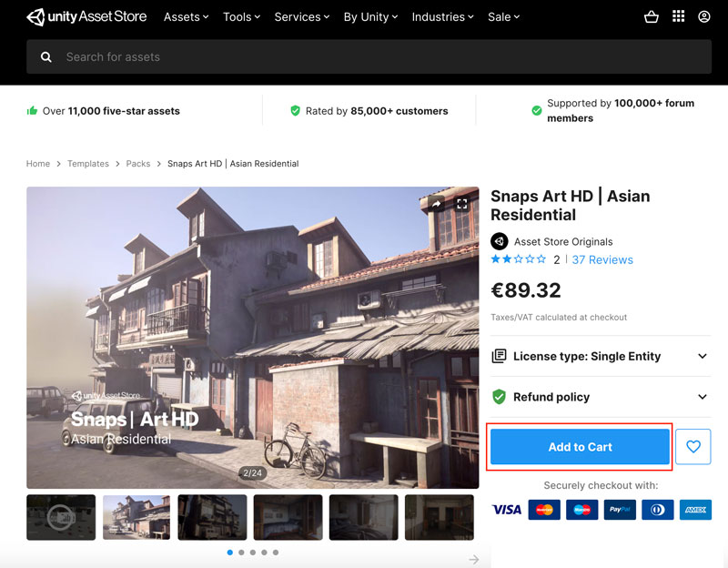Click the Unity Asset Store logo
This screenshot has width=728, height=568.
86,17
